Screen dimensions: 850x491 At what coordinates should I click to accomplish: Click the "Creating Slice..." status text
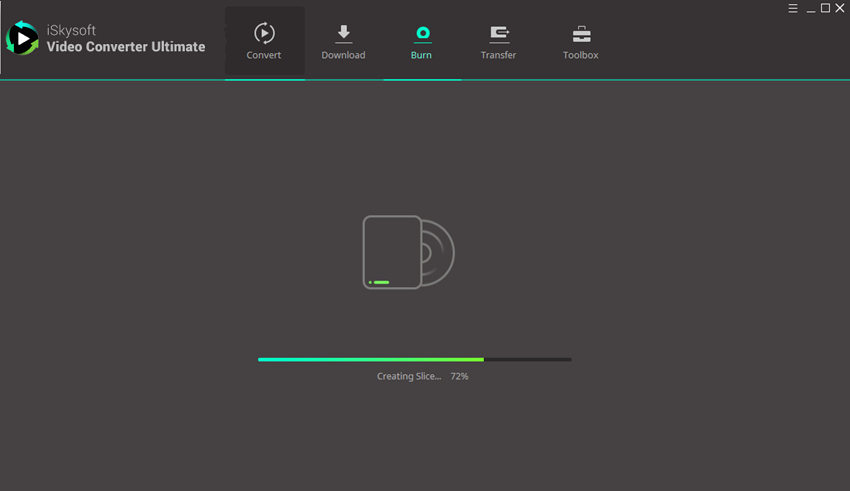[408, 377]
